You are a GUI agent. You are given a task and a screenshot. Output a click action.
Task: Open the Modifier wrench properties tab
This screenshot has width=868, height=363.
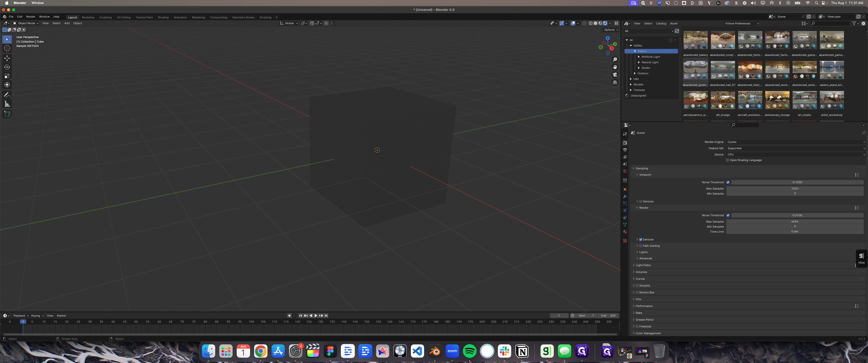(625, 196)
